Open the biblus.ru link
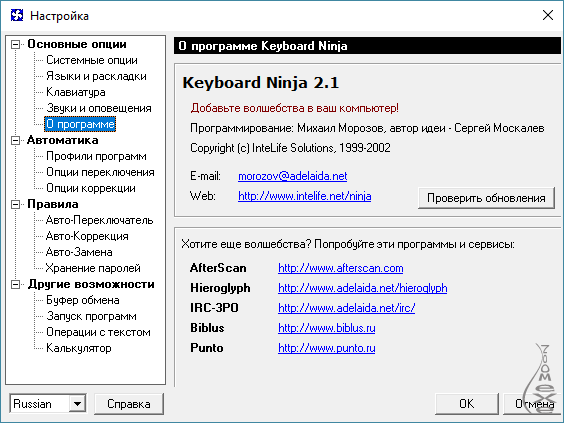This screenshot has width=564, height=423. coord(327,328)
